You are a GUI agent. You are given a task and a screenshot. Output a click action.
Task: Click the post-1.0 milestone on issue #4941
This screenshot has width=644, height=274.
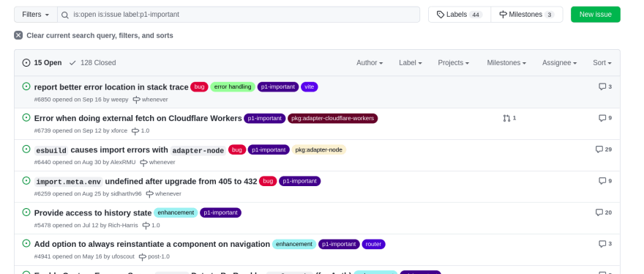click(x=154, y=256)
